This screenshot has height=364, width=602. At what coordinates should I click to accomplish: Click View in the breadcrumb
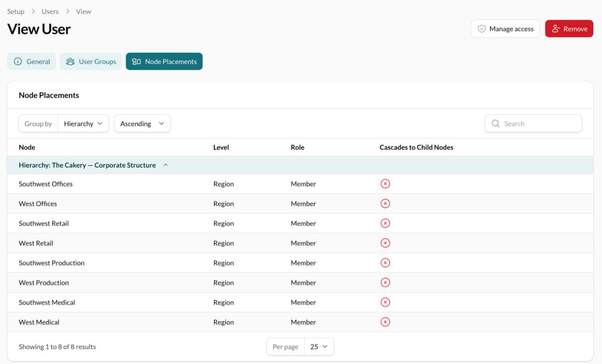click(x=83, y=12)
